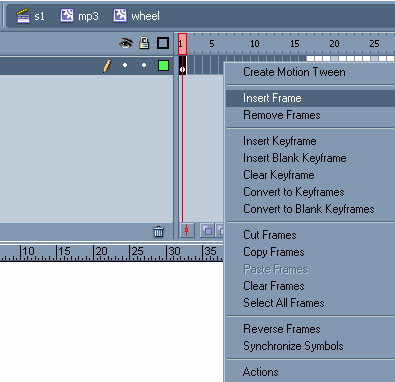Toggle the Onion Skin button
This screenshot has height=382, width=395.
(x=207, y=230)
